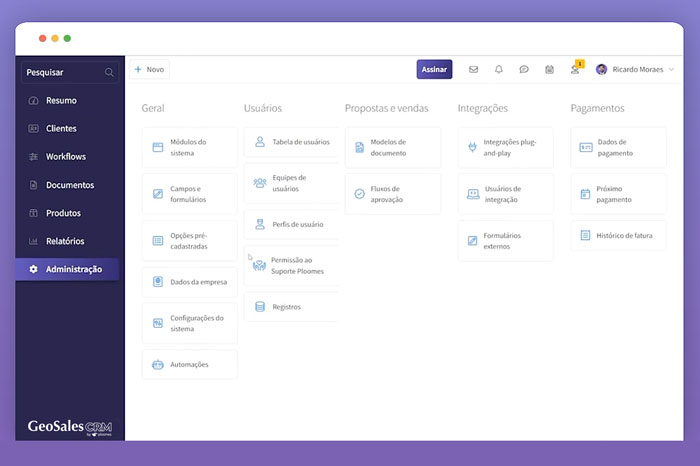Image resolution: width=700 pixels, height=466 pixels.
Task: Open the Configurações do sistema label
Action: [x=197, y=323]
